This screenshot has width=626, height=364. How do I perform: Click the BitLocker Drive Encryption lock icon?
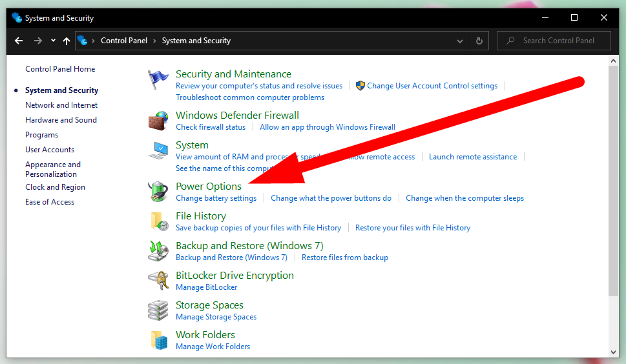tap(158, 281)
